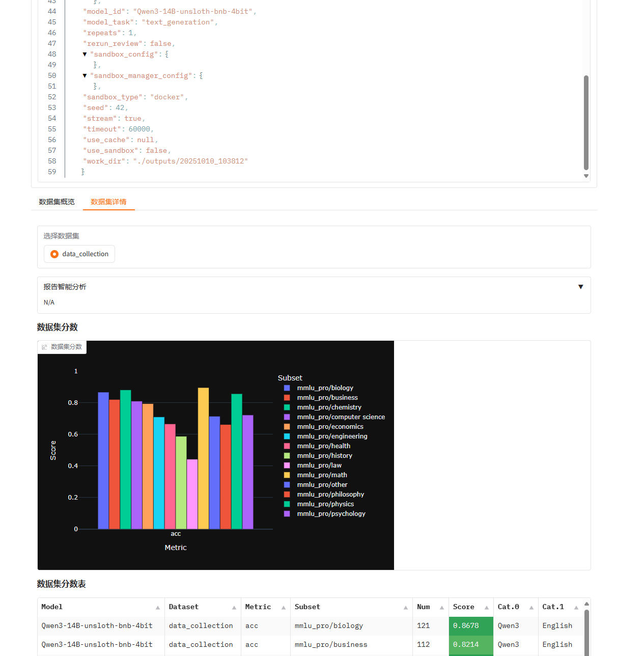Toggle mmlu_pro/other legend entry
The width and height of the screenshot is (644, 656).
[322, 484]
